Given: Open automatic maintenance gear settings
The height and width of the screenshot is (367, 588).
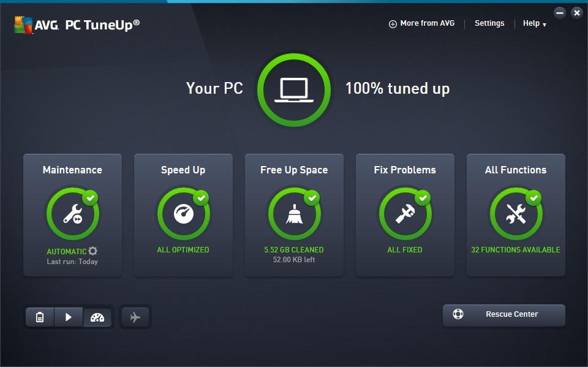Looking at the screenshot, I should (x=93, y=251).
